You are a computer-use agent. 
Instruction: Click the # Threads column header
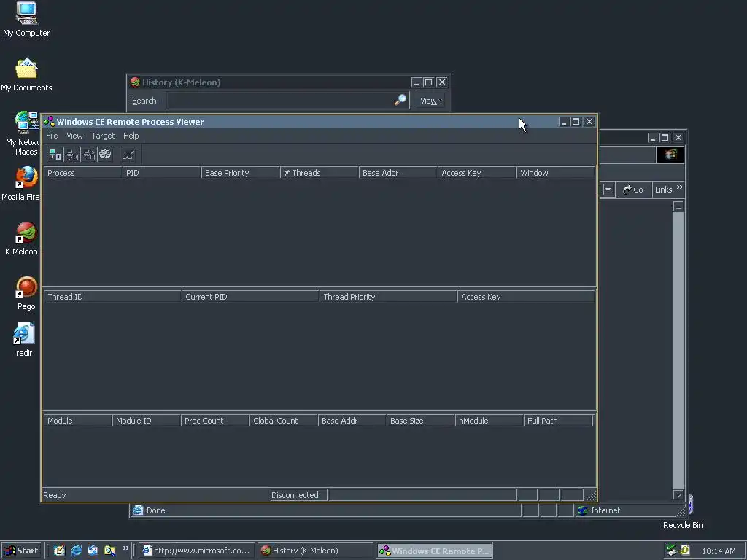pyautogui.click(x=320, y=173)
